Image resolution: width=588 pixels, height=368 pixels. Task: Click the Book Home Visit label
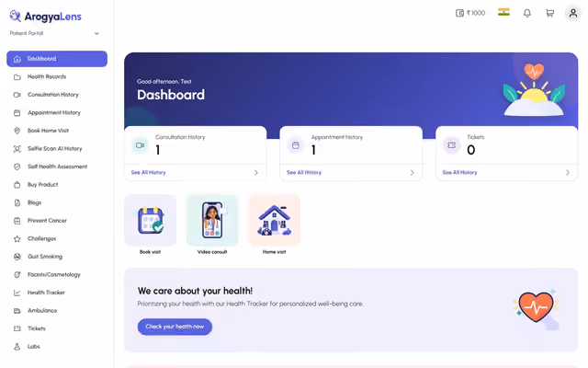click(x=48, y=131)
